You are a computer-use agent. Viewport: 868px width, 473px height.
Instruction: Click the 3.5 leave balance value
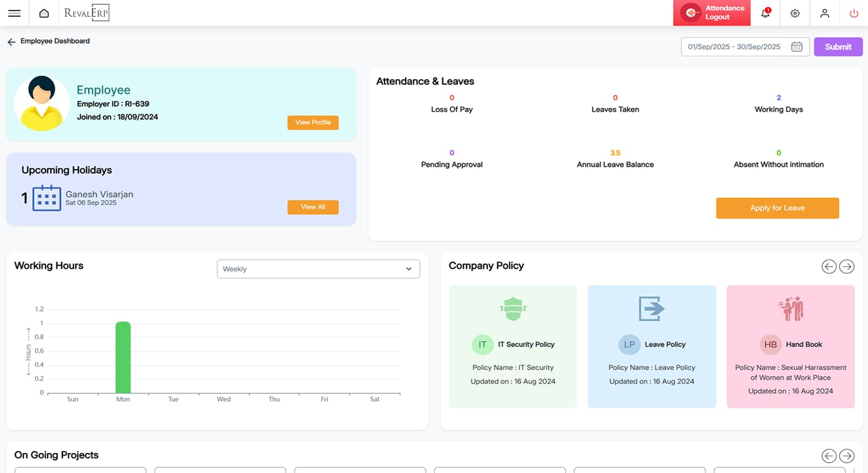615,153
